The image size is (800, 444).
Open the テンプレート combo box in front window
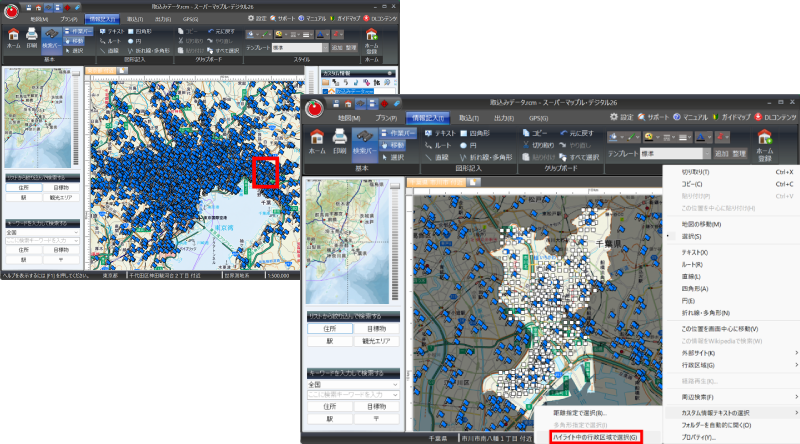pyautogui.click(x=676, y=154)
